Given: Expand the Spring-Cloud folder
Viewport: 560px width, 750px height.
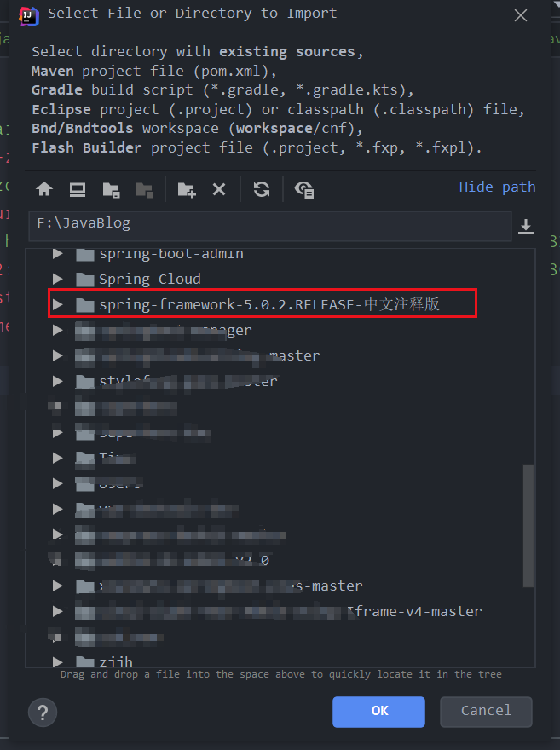Looking at the screenshot, I should point(58,279).
